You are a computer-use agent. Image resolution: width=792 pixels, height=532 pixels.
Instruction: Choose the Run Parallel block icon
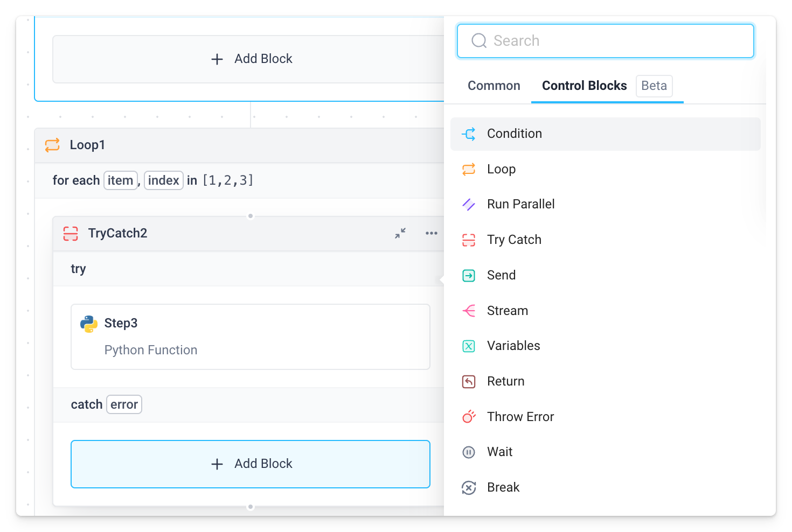(469, 205)
